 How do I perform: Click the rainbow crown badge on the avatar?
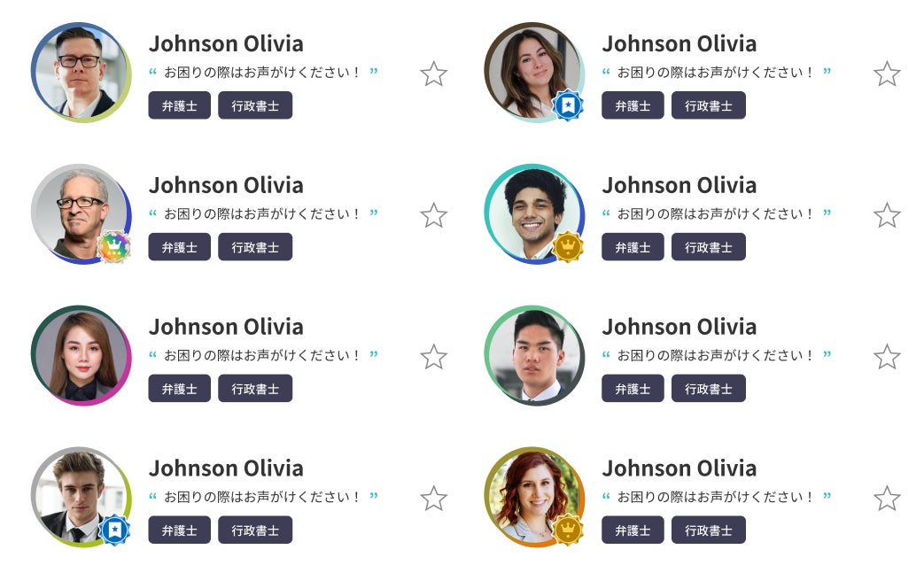[113, 247]
